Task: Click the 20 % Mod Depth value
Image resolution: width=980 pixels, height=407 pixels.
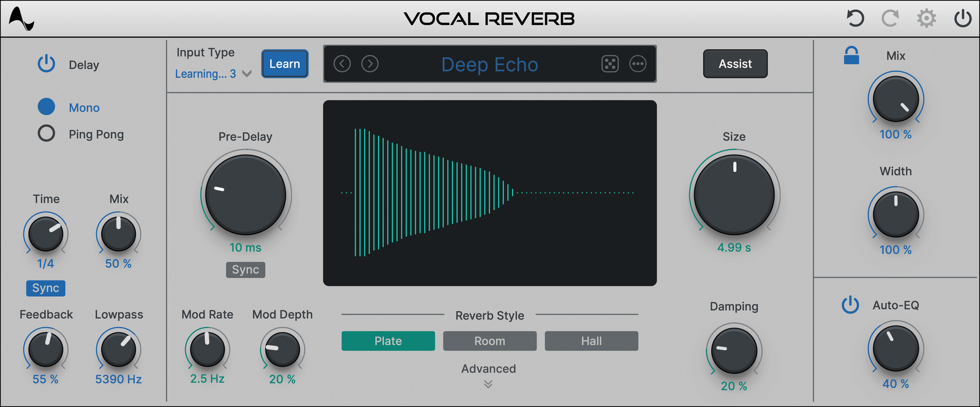Action: 282,379
